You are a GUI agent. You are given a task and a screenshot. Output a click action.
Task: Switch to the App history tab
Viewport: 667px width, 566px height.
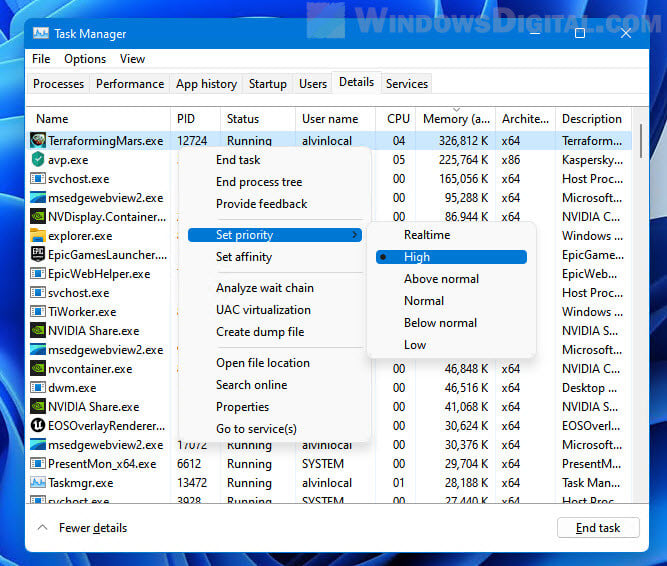pos(206,84)
